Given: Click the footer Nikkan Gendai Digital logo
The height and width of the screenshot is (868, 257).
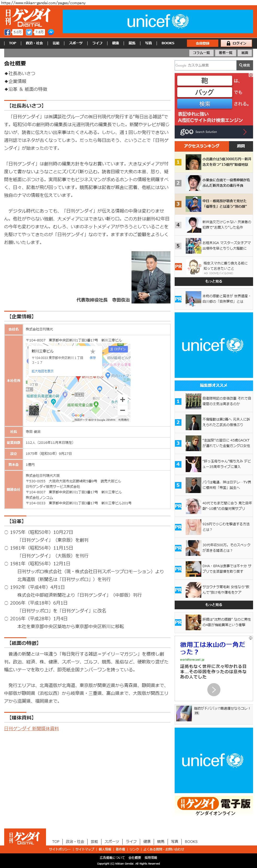Looking at the screenshot, I should coord(25,837).
